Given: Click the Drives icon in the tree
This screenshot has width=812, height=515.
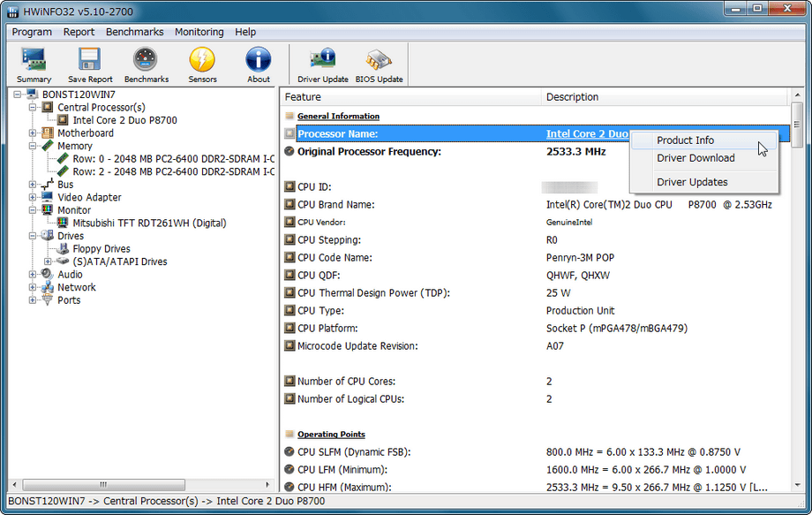Looking at the screenshot, I should pos(48,236).
